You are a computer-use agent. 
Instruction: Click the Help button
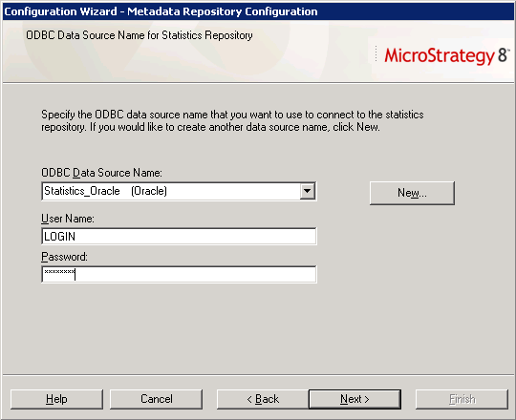tap(56, 399)
